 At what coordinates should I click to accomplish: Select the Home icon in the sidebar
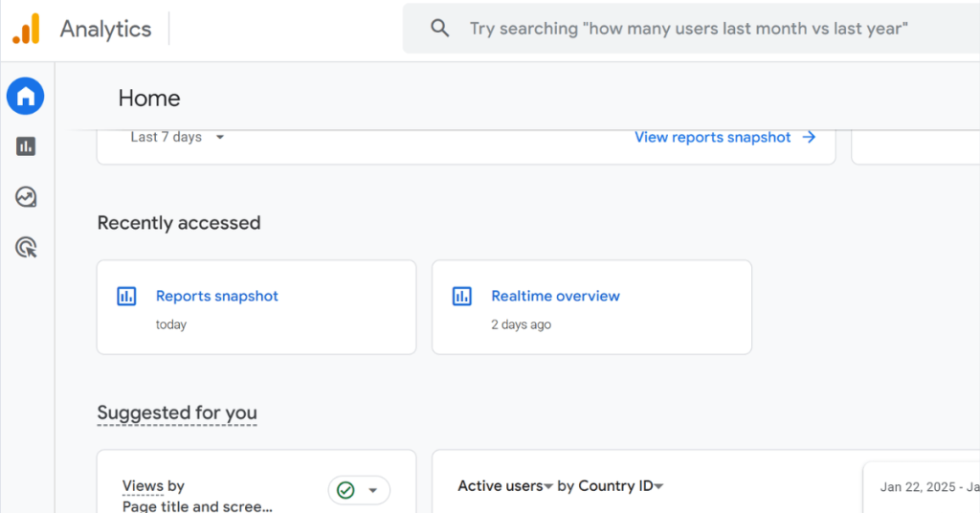pos(26,96)
